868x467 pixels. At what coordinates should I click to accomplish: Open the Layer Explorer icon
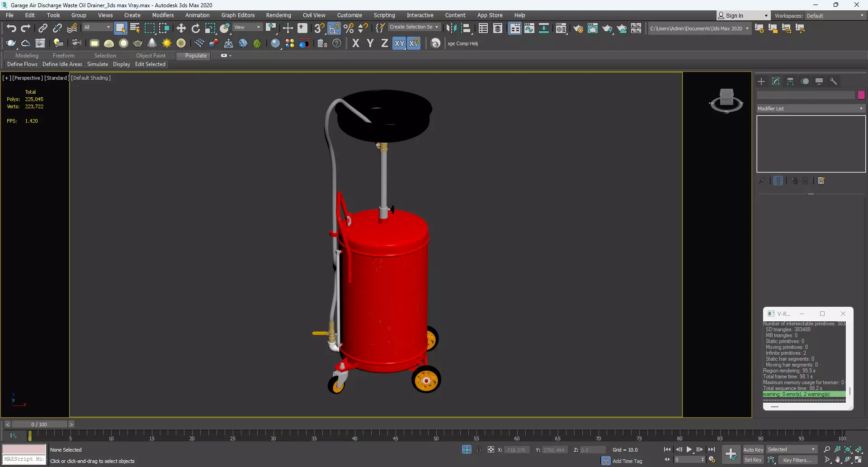(x=497, y=29)
